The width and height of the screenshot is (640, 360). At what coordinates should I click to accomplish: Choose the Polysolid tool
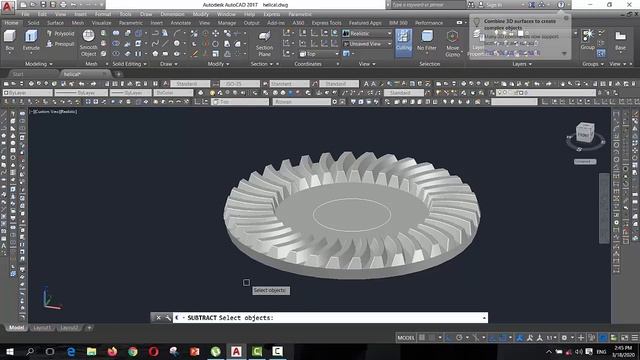(60, 33)
